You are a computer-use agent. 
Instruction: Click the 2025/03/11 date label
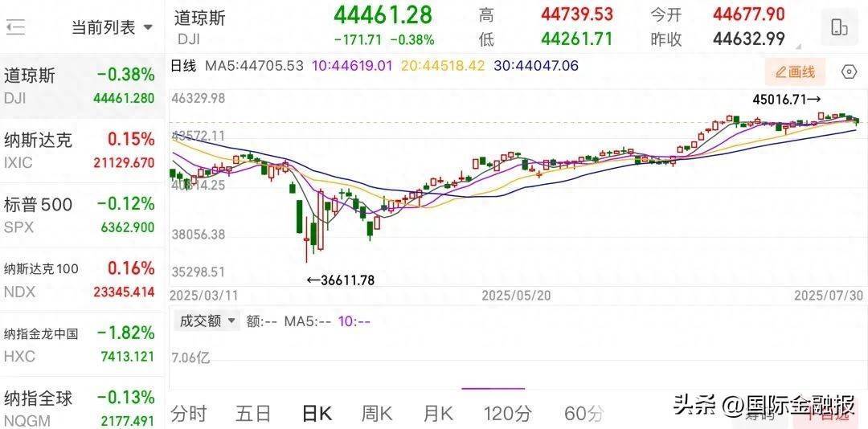click(x=203, y=296)
